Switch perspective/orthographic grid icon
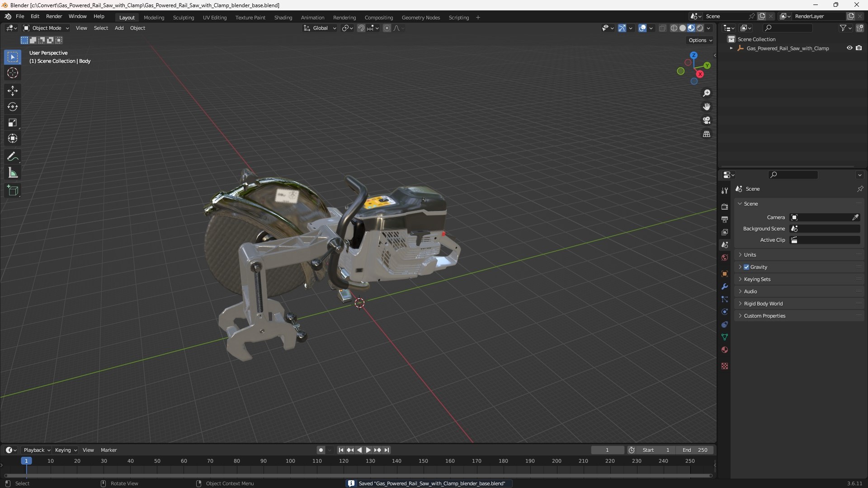Viewport: 868px width, 488px height. point(707,134)
